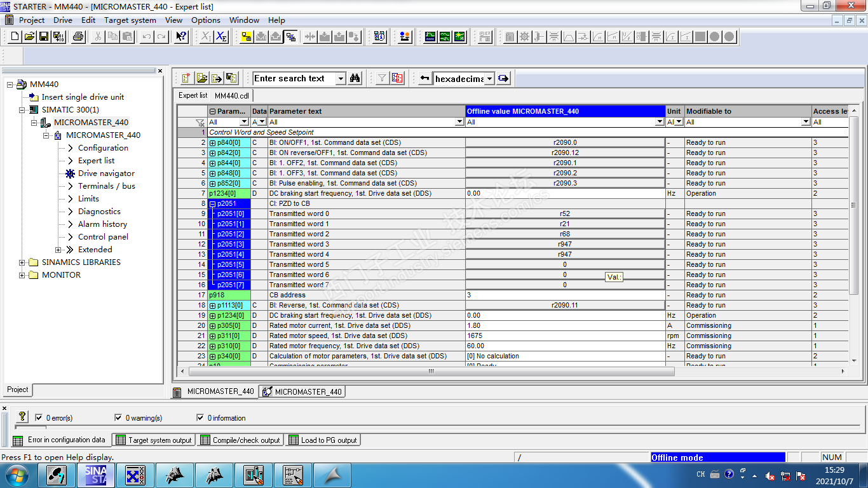Expand the Extended tree node
The width and height of the screenshot is (868, 488).
coord(58,250)
